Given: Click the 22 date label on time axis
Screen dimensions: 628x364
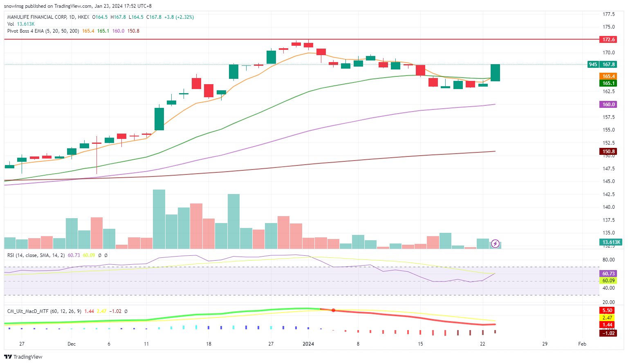Looking at the screenshot, I should point(482,344).
